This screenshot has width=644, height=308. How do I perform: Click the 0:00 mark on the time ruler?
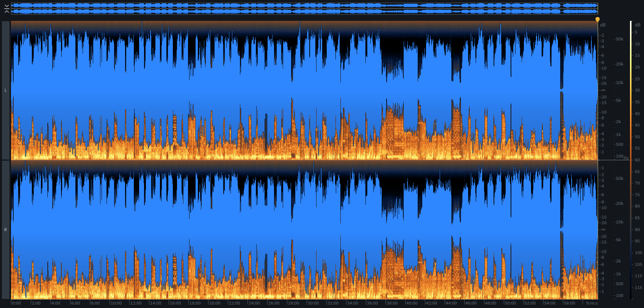16,303
